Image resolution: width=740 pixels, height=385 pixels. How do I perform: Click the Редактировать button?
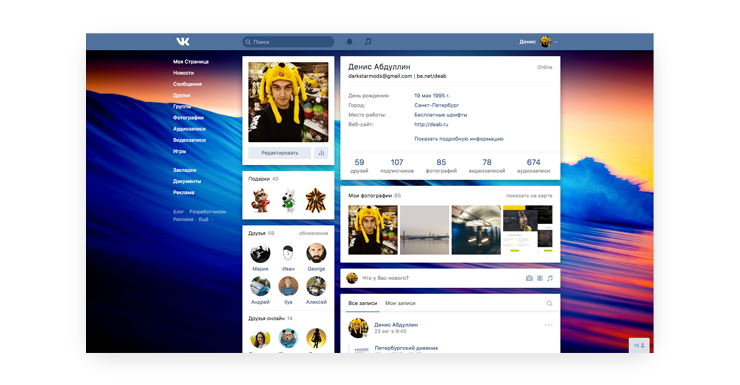tap(279, 153)
